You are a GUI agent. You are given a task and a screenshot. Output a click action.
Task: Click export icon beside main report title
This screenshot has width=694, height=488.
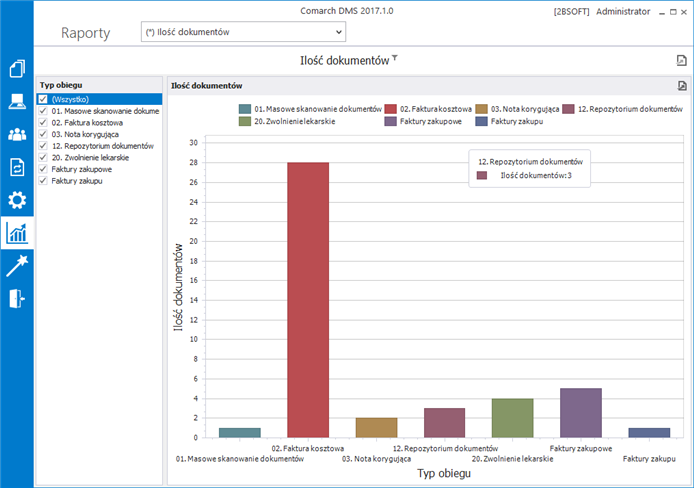(682, 60)
